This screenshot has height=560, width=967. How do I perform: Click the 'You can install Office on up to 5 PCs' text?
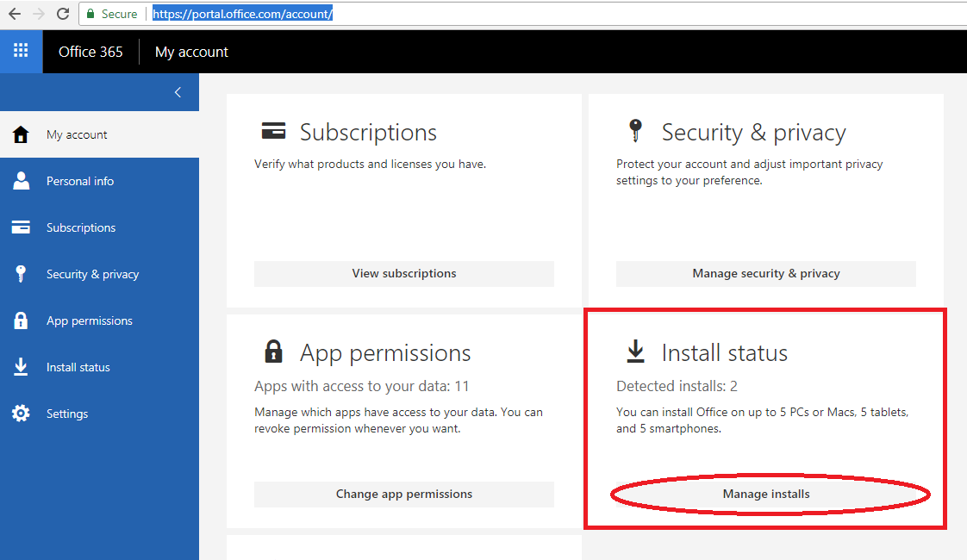[x=762, y=420]
